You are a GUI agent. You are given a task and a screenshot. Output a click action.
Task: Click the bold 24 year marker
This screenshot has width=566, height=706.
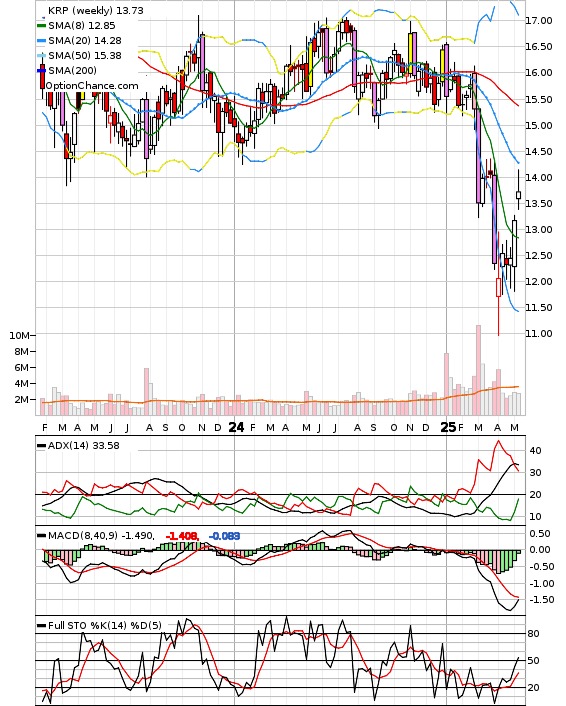coord(236,427)
